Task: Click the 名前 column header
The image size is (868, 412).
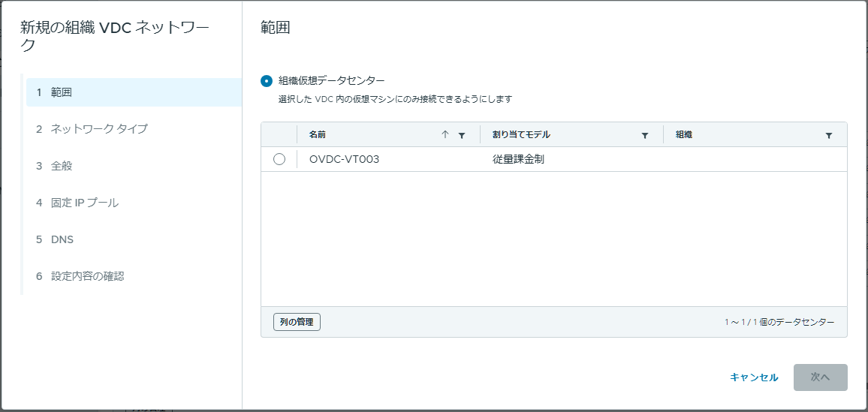Action: point(318,134)
